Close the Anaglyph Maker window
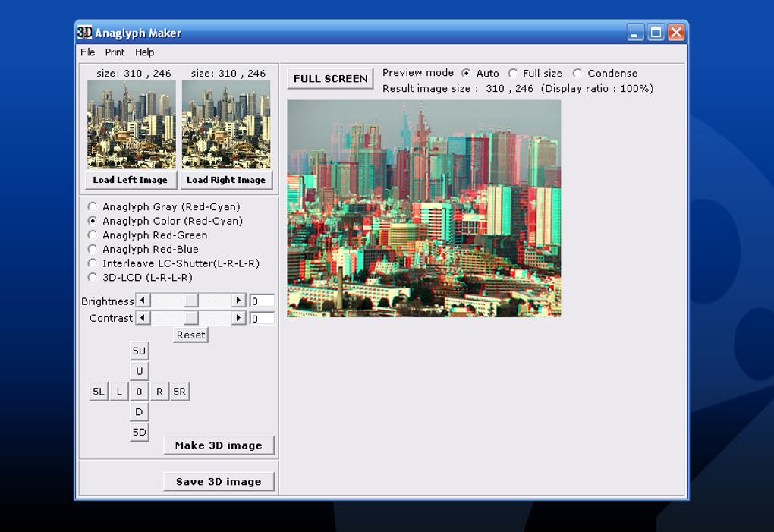The width and height of the screenshot is (774, 532). pos(676,33)
